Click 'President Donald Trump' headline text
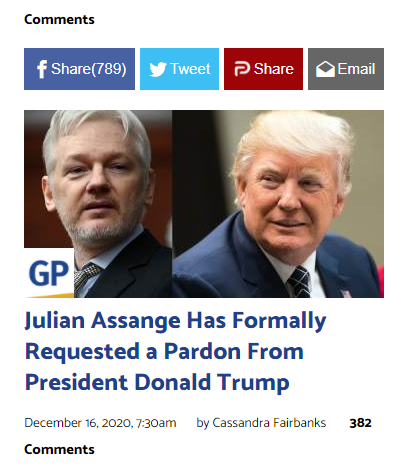The width and height of the screenshot is (402, 471). pyautogui.click(x=157, y=382)
